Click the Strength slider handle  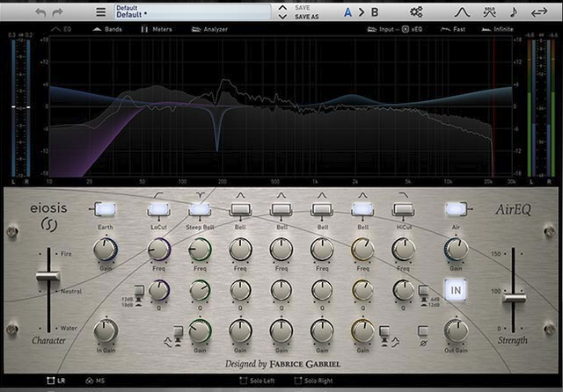point(514,298)
